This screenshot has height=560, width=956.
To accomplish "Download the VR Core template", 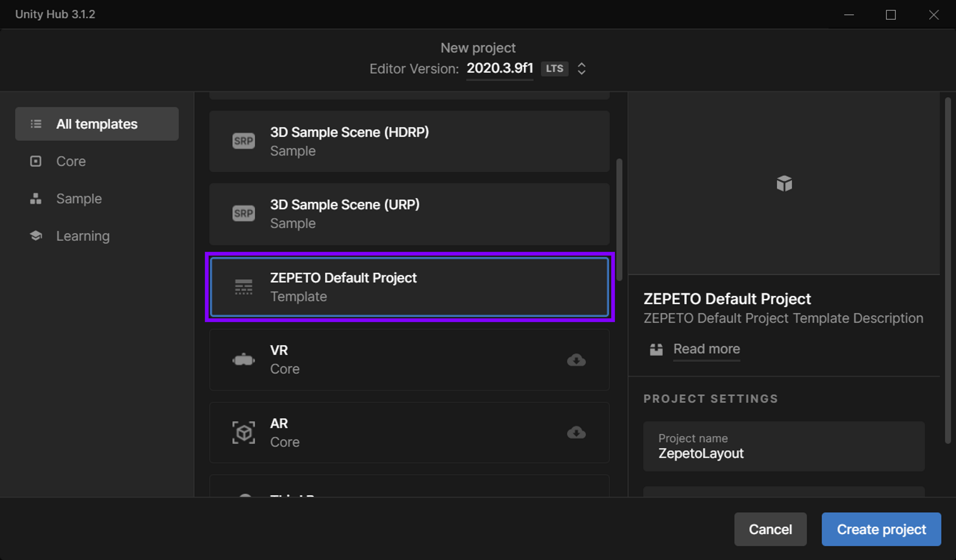I will click(x=576, y=359).
